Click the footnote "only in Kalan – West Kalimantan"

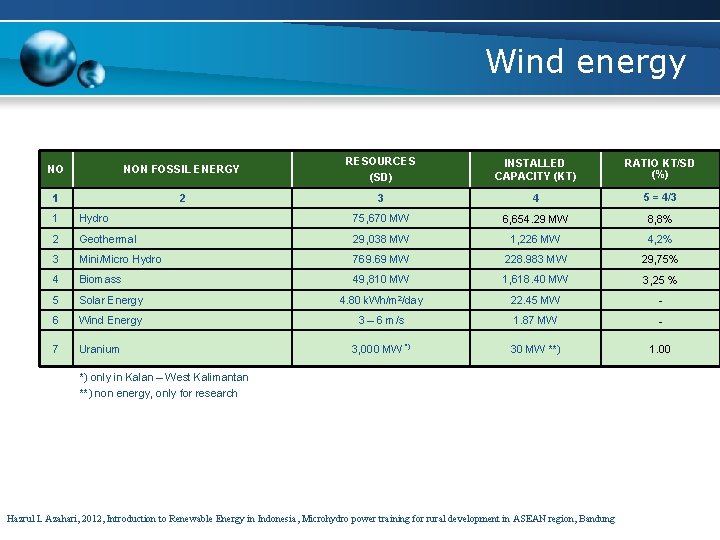point(169,377)
